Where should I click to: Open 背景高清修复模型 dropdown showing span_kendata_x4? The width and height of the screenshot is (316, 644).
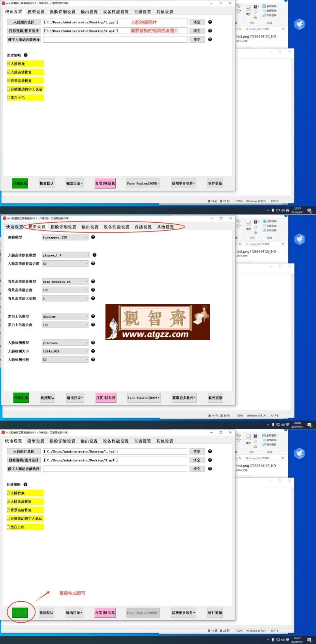click(x=65, y=282)
